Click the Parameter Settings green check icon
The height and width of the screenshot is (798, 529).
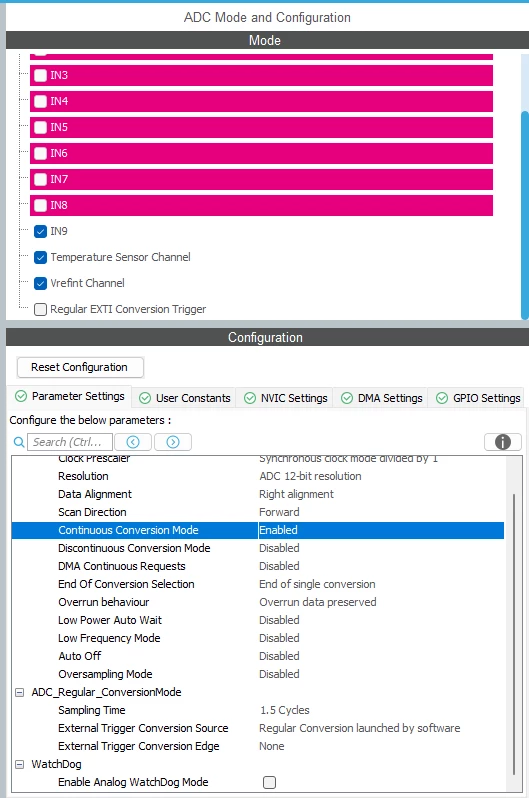coord(21,396)
